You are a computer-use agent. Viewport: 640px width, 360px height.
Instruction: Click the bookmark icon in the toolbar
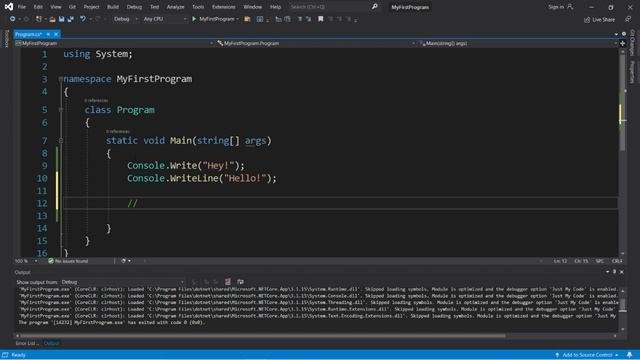[320, 19]
